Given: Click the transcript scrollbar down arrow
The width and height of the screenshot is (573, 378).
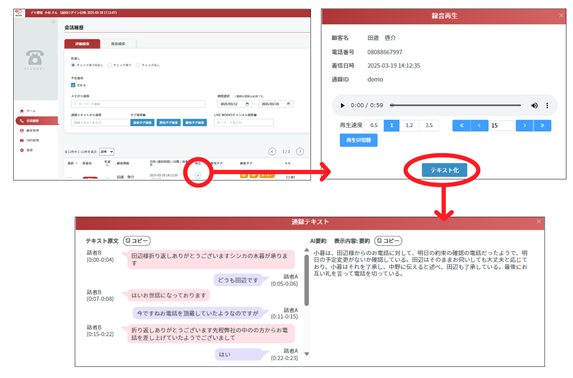Looking at the screenshot, I should click(307, 354).
